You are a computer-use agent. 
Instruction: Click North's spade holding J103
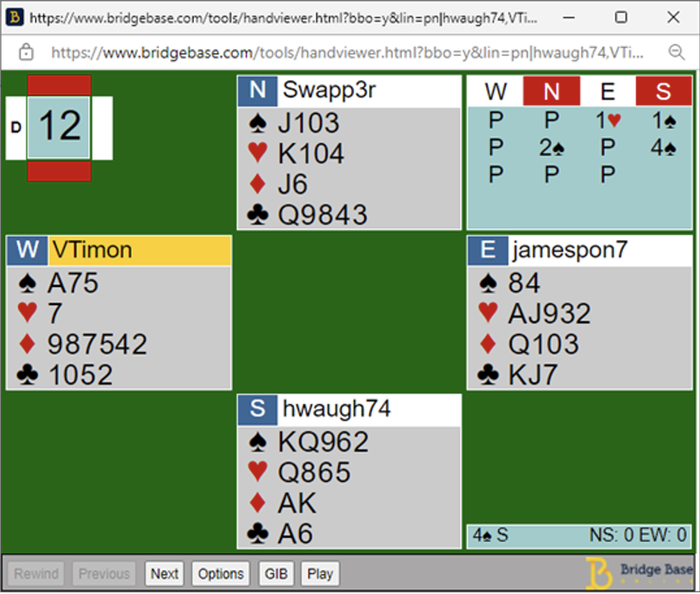click(309, 123)
